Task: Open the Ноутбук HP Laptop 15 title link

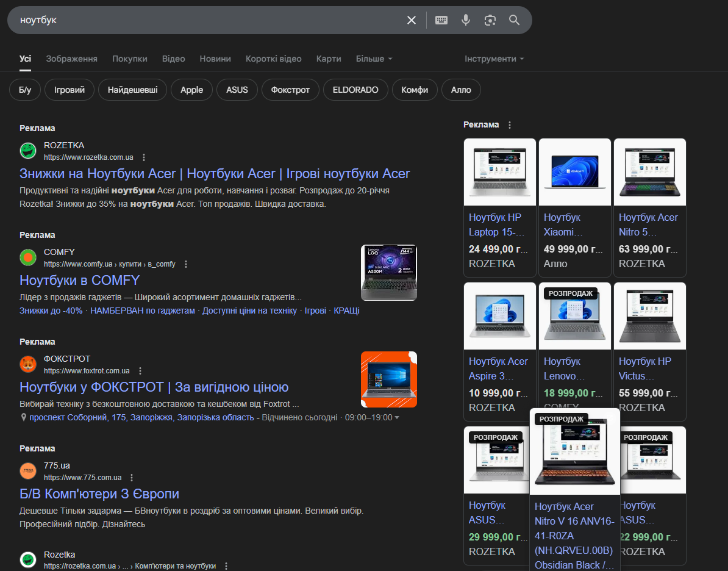Action: 496,225
